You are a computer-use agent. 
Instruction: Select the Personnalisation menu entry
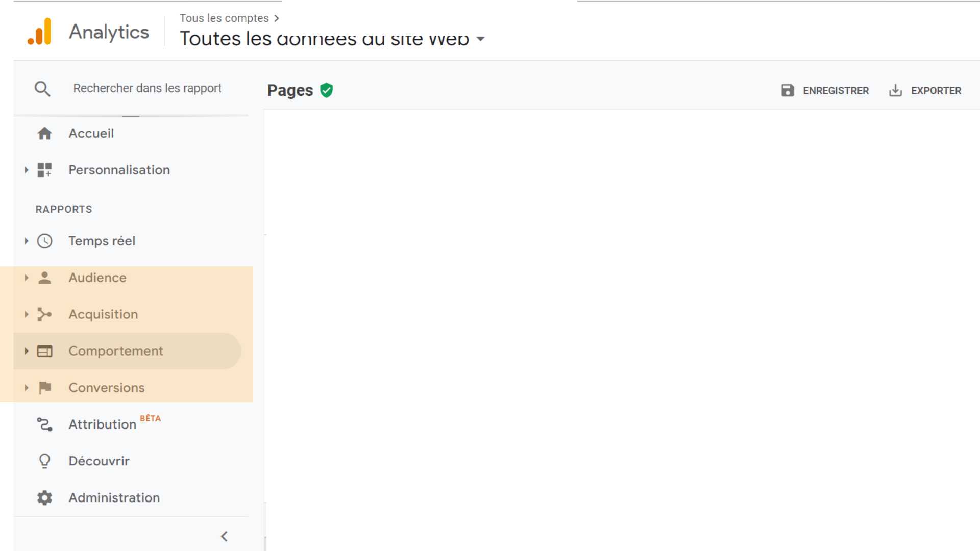(x=119, y=170)
